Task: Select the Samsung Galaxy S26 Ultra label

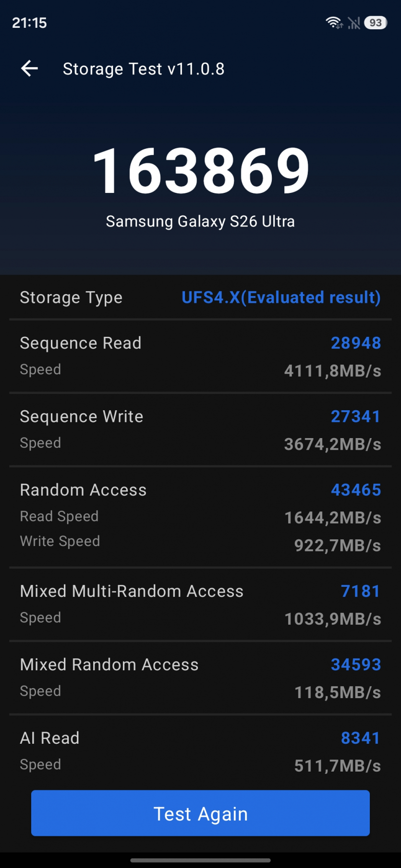Action: coord(200,221)
